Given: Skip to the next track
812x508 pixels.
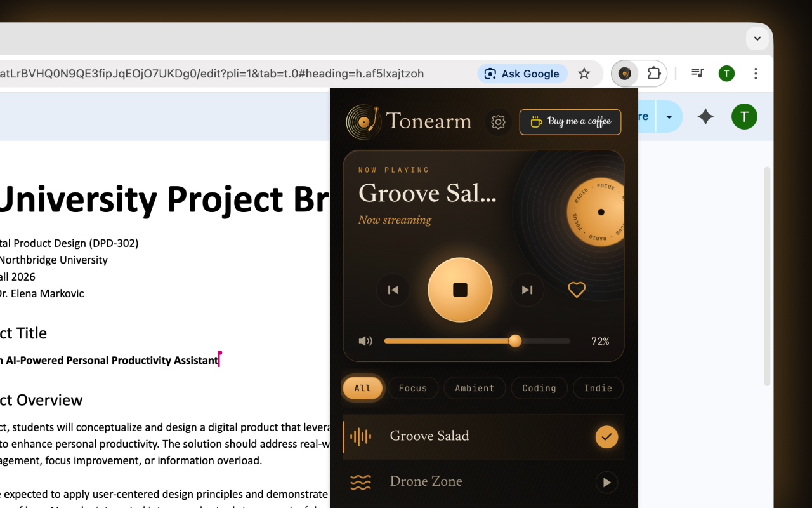Looking at the screenshot, I should click(x=527, y=290).
